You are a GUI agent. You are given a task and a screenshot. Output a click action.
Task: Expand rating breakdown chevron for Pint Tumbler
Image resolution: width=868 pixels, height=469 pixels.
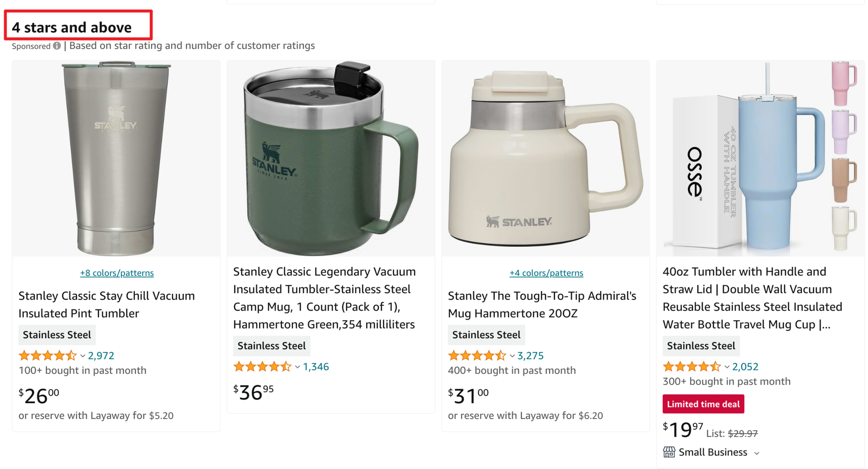(x=82, y=356)
